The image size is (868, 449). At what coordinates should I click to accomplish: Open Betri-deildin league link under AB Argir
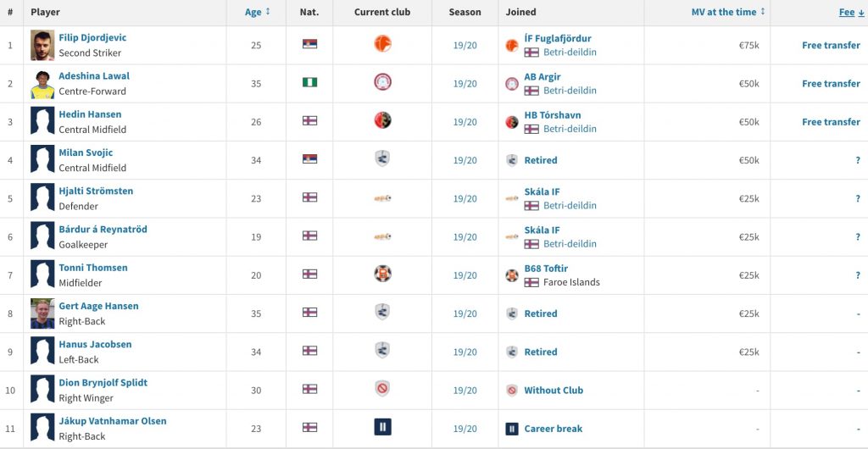coord(570,90)
